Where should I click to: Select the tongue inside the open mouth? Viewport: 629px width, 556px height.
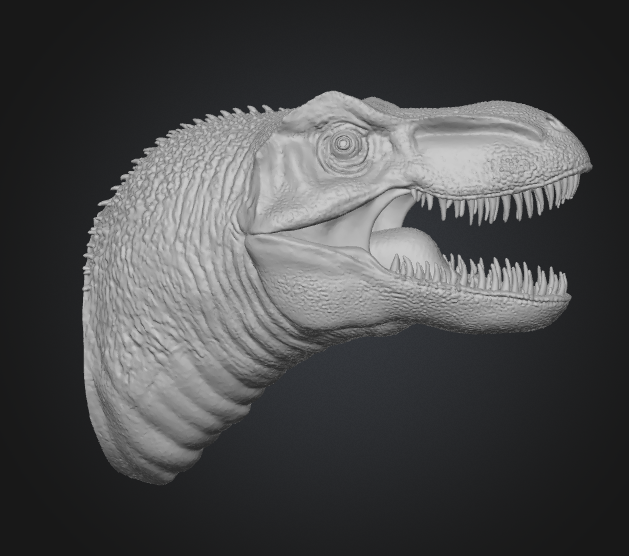click(401, 247)
